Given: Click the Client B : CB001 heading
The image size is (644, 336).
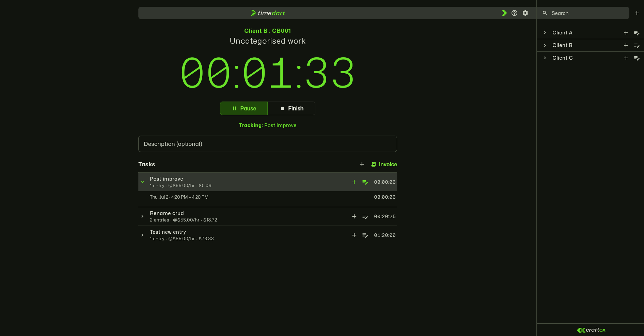Looking at the screenshot, I should (x=268, y=31).
